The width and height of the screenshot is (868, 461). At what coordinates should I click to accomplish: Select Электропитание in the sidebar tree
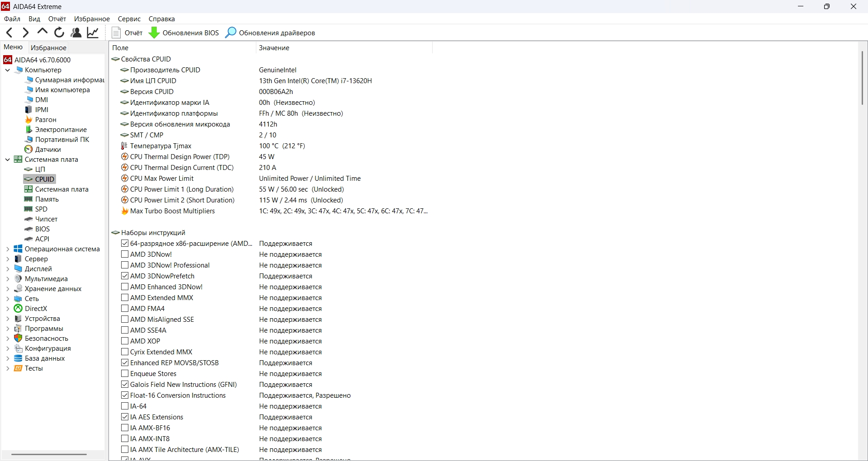[56, 130]
